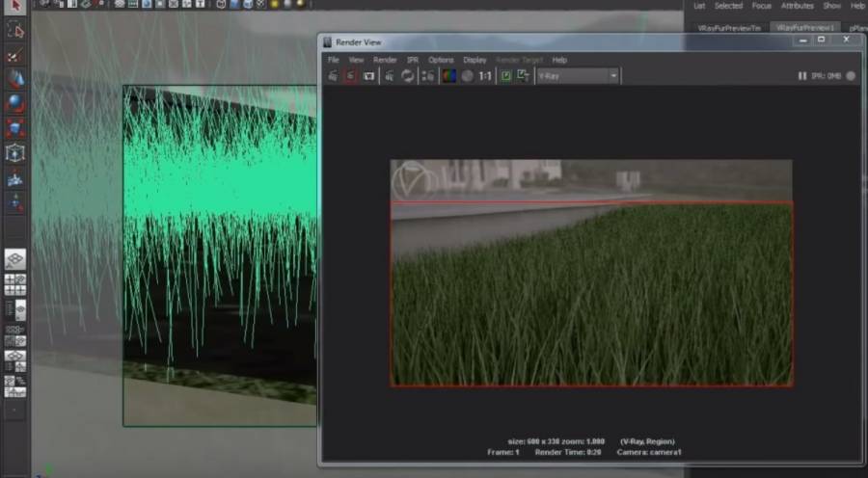Screen dimensions: 868x478
Task: Choose the Universal Manipulator tool
Action: point(15,153)
